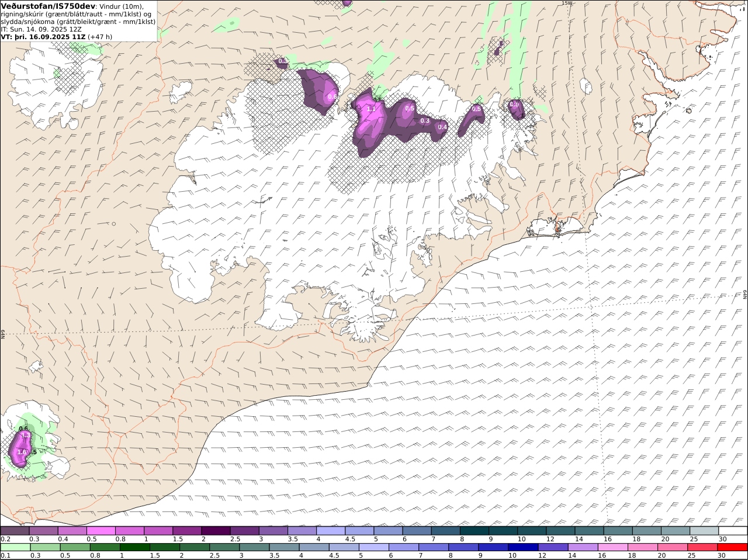Click the 'Vindur (10m)' description text

(x=121, y=6)
